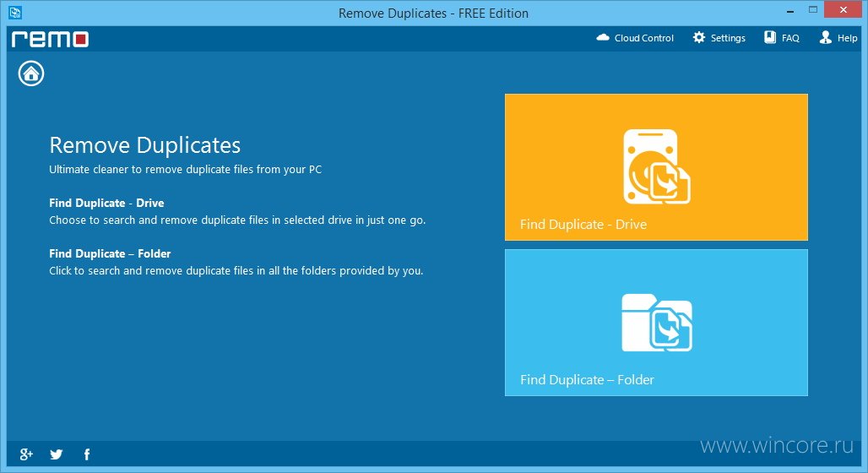
Task: Open the Find Duplicate - Drive tile
Action: click(x=656, y=166)
